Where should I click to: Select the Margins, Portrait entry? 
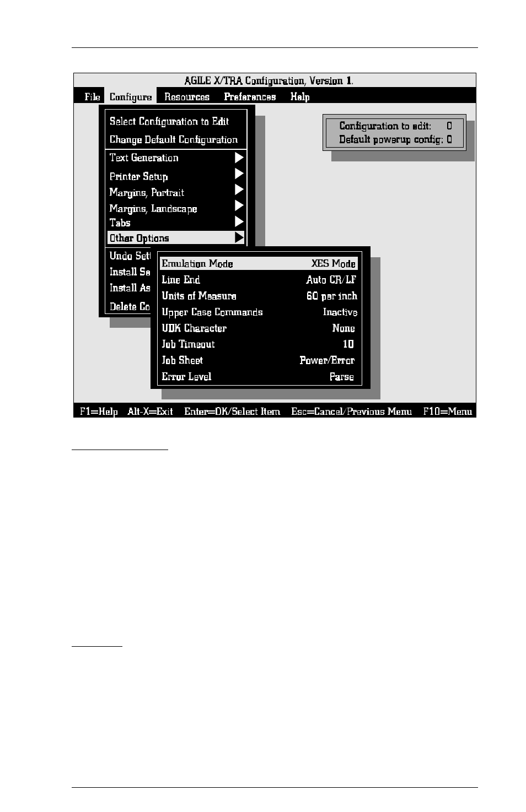(147, 193)
